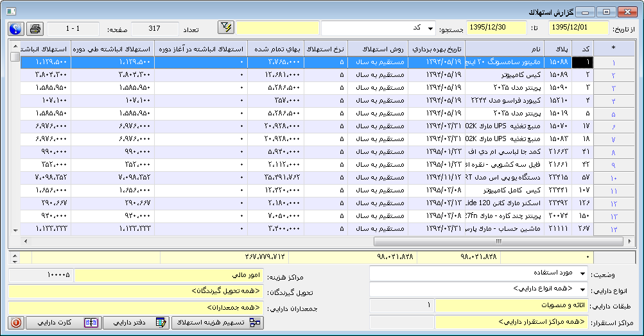Viewport: 644px width, 336px height.
Task: Edit the از تاریخ start date field
Action: pos(579,28)
